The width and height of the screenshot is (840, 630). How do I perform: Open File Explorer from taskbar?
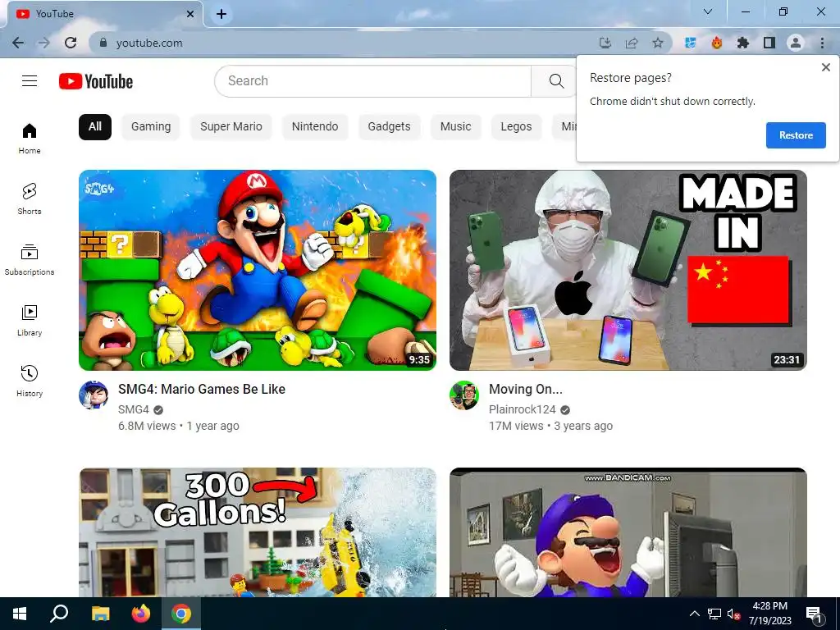click(100, 614)
